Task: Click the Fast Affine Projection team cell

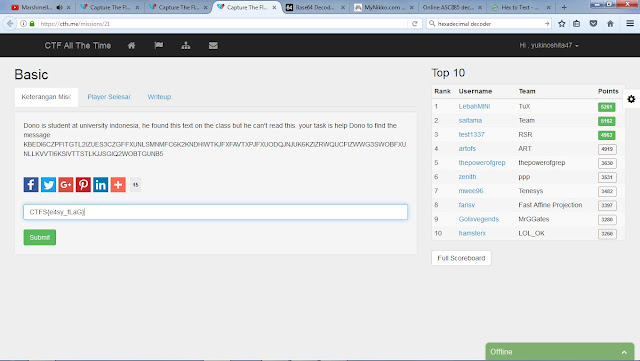Action: coord(550,205)
